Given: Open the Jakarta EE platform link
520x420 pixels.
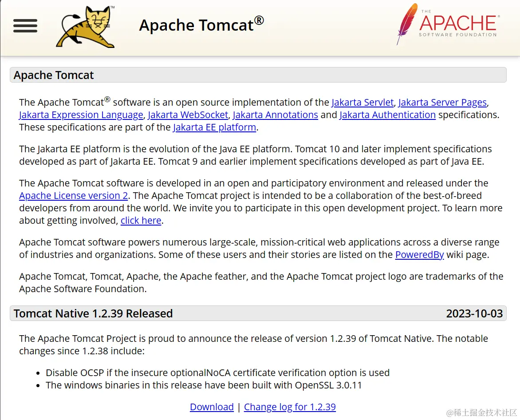Looking at the screenshot, I should [x=215, y=127].
